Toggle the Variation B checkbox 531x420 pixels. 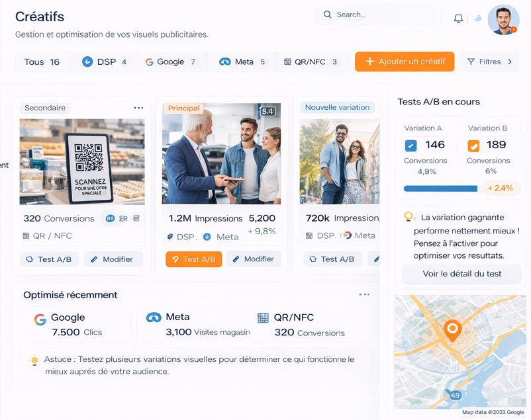point(473,146)
